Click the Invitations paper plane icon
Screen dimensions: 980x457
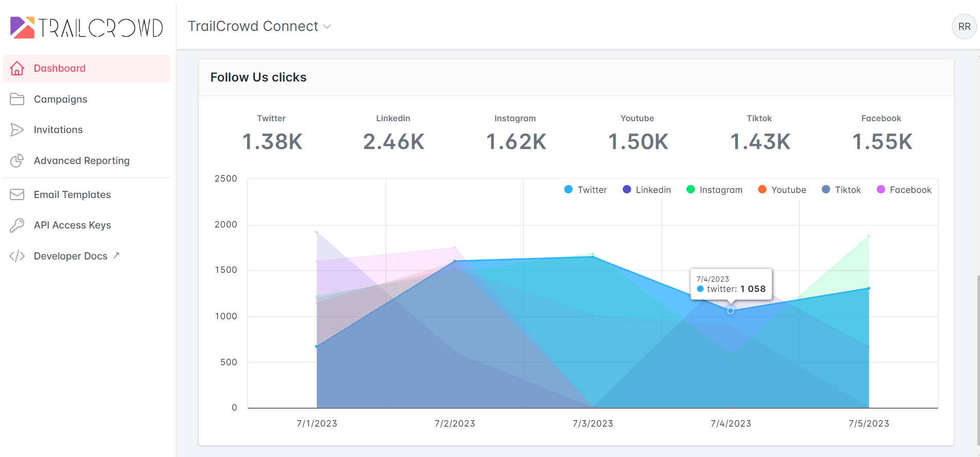[x=17, y=129]
